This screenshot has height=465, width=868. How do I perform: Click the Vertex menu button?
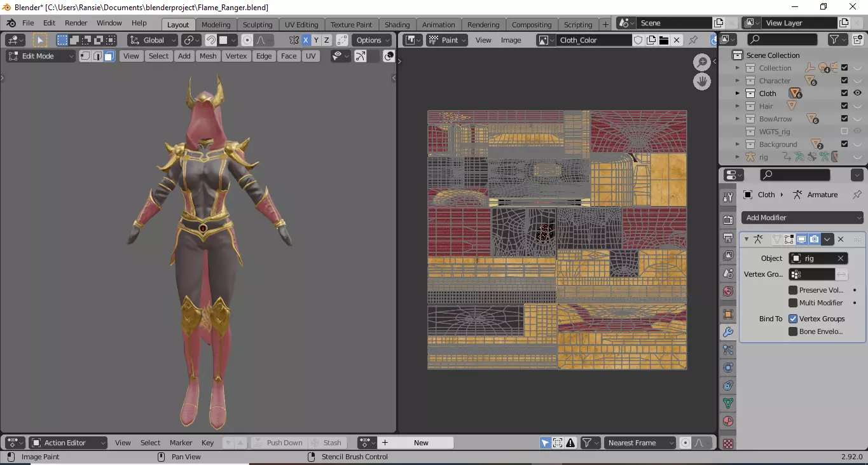click(236, 56)
